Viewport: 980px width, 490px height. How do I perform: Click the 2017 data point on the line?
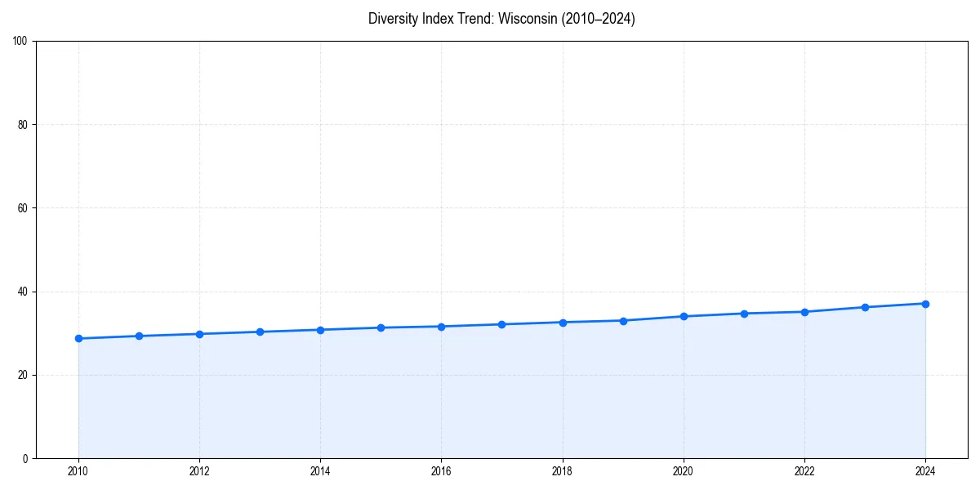[x=501, y=324]
